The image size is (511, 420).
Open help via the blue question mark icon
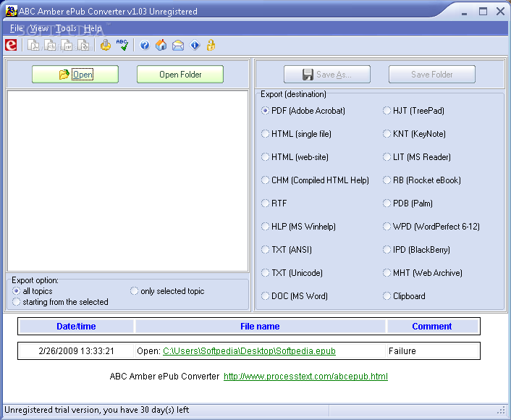(145, 45)
